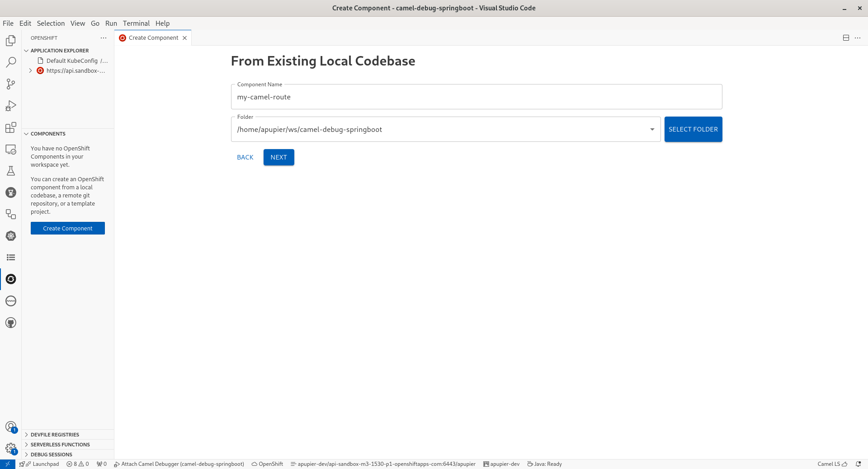Expand the DEVFILE REGISTRIES section
This screenshot has height=469, width=868.
click(54, 434)
